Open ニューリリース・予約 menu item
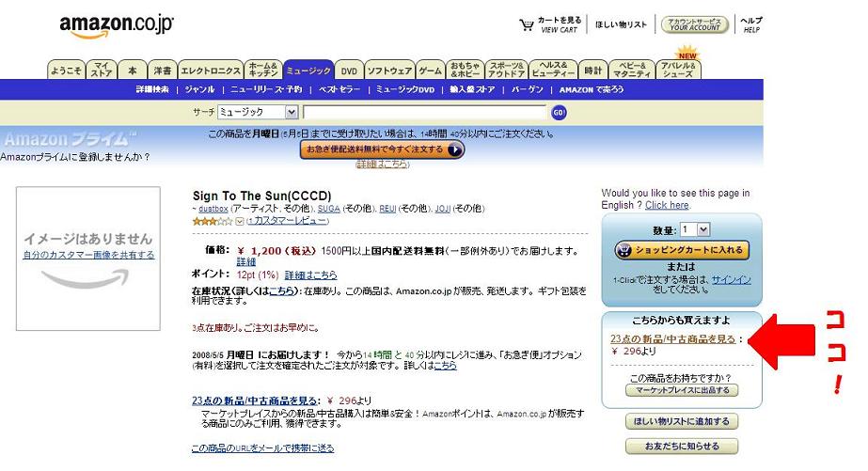 coord(266,89)
